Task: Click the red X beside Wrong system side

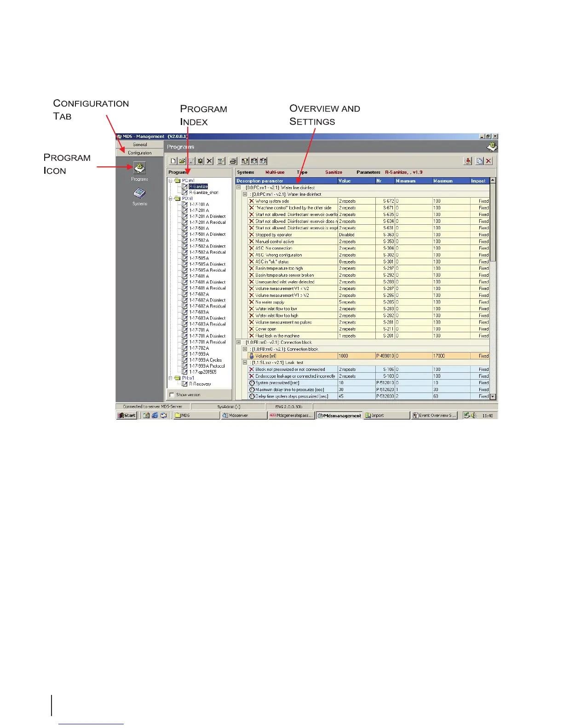Action: coord(252,201)
